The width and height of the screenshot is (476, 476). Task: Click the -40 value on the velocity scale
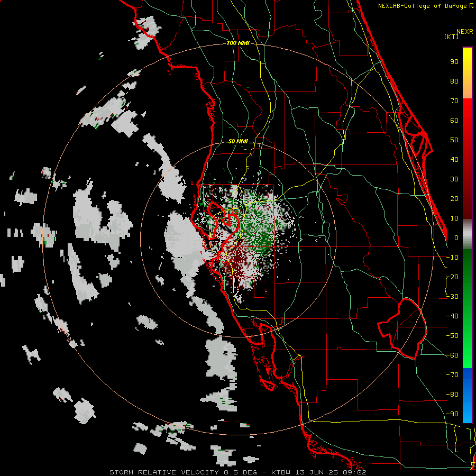tap(452, 316)
